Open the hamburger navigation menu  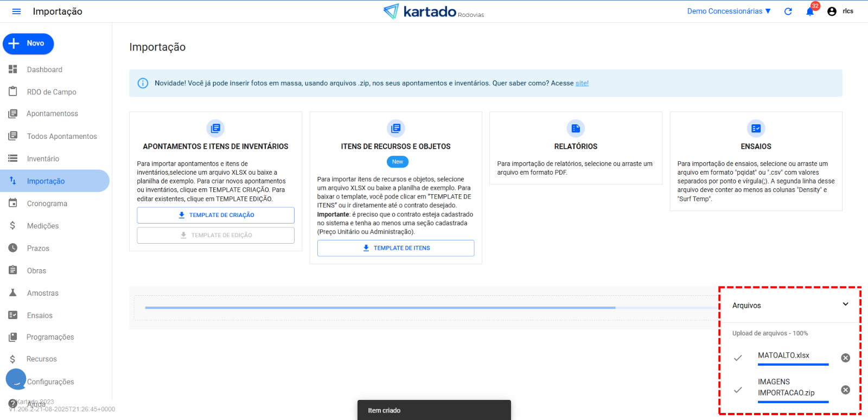point(16,11)
